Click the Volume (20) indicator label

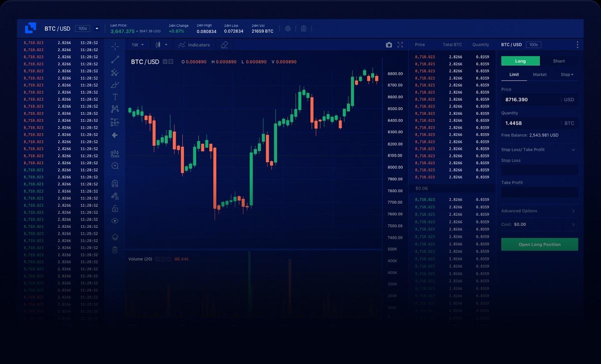tap(140, 259)
